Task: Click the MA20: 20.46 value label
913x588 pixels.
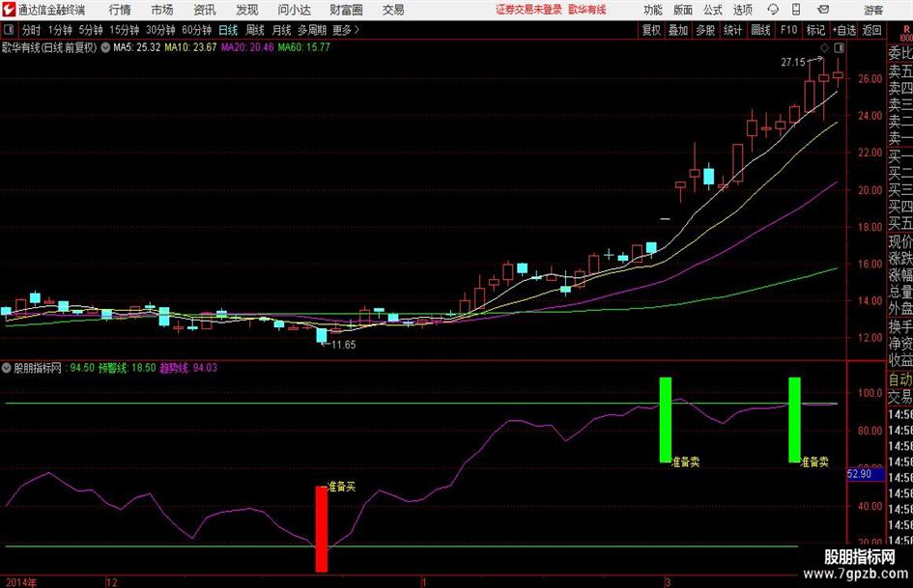Action: 247,47
